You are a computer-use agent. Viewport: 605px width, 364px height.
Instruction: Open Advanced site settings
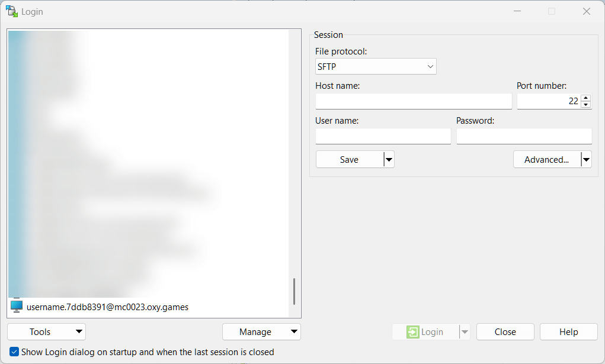tap(546, 159)
